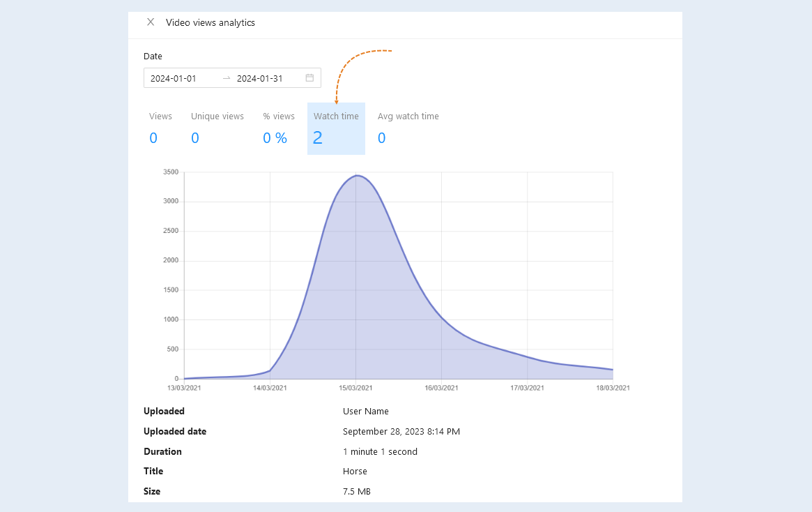Click the User Name uploader text
Viewport: 812px width, 512px height.
[366, 412]
